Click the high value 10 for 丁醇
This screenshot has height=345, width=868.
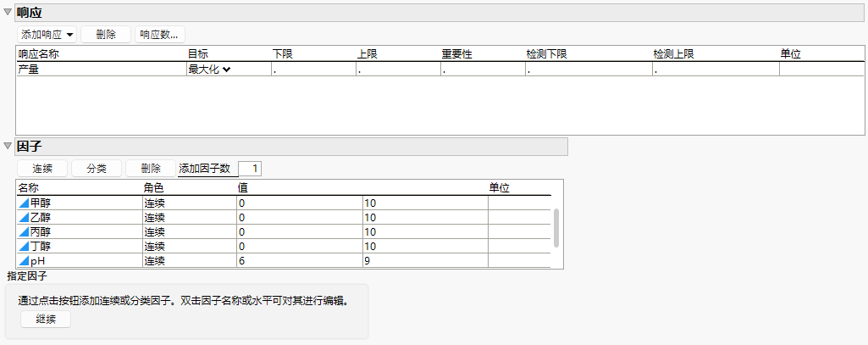click(x=424, y=247)
